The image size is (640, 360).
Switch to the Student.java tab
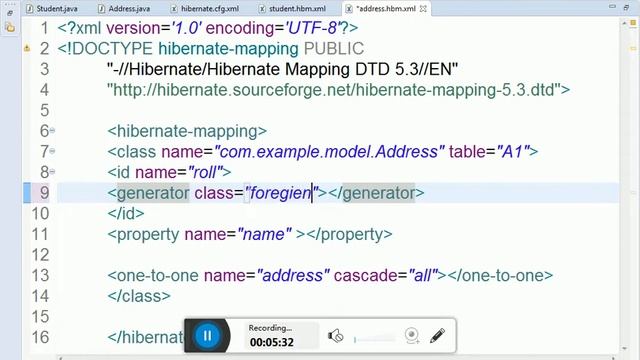[x=52, y=8]
